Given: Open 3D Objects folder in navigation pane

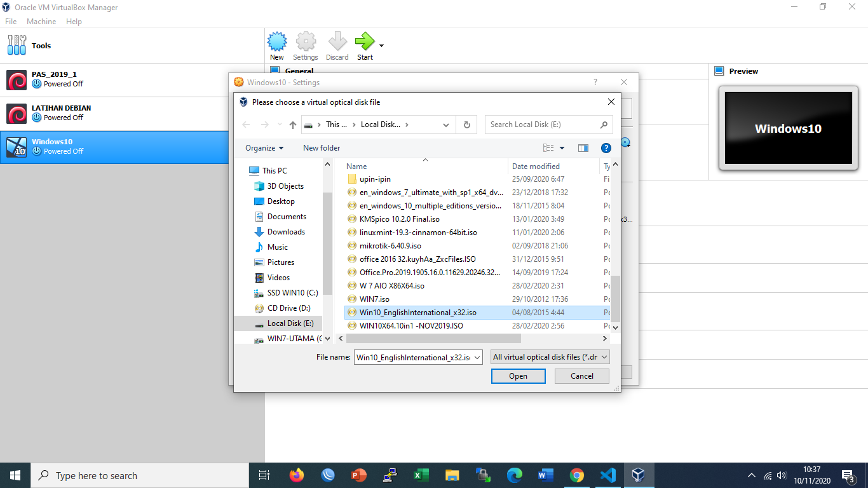Looking at the screenshot, I should 278,186.
